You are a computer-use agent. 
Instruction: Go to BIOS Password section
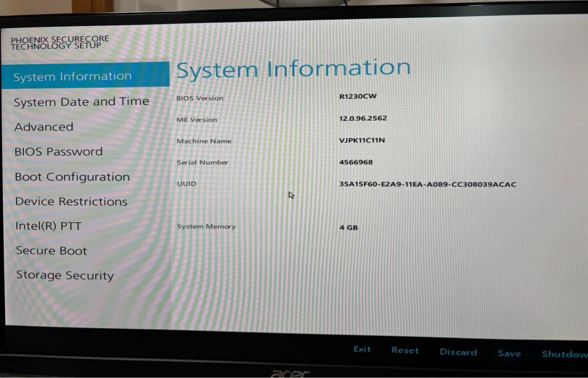coord(58,151)
